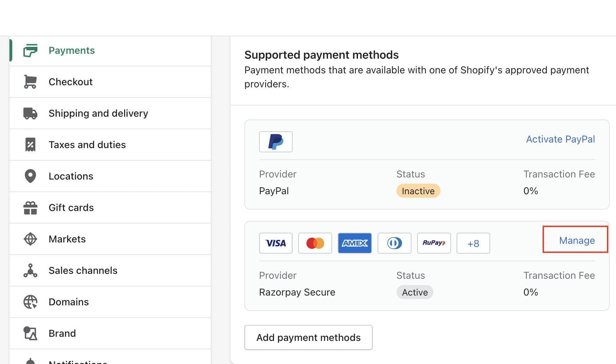Open the Checkout settings page
The width and height of the screenshot is (616, 364).
71,82
